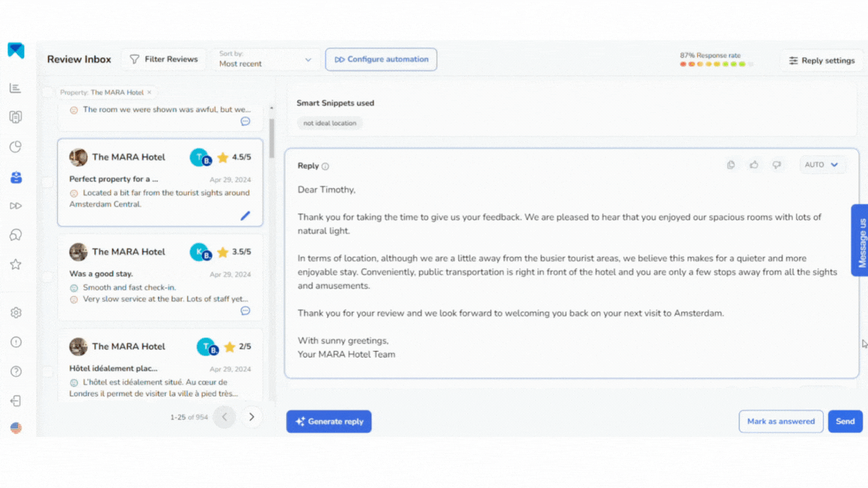Tick checkbox for 'Was a good stay' review
The height and width of the screenshot is (488, 868).
click(x=47, y=276)
